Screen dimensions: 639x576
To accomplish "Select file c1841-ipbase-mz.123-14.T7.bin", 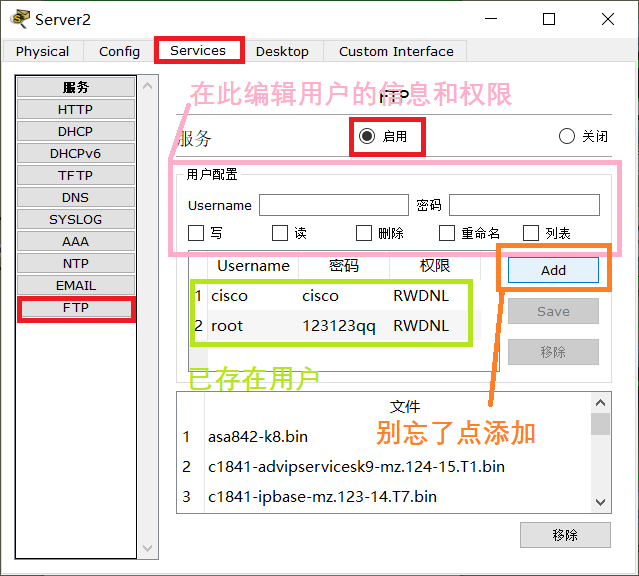I will click(x=322, y=497).
